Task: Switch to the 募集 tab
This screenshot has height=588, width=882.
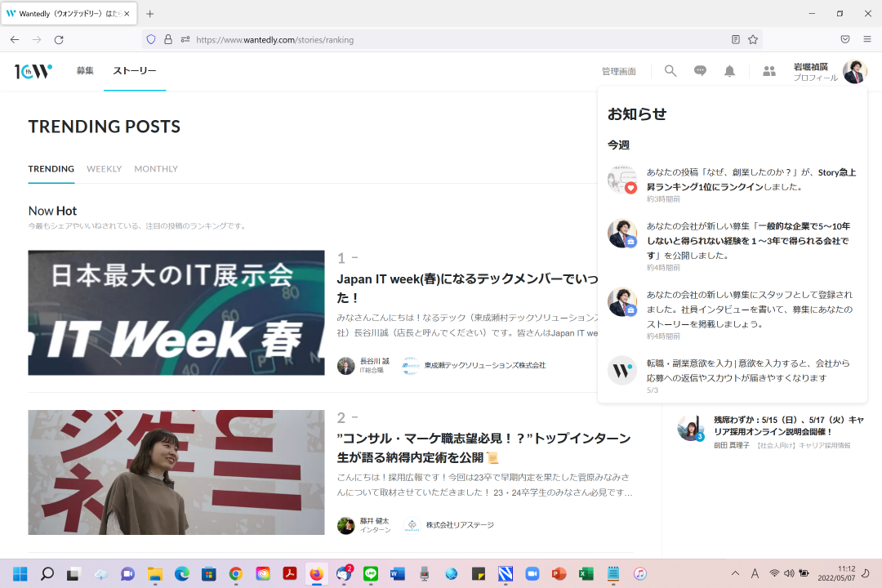Action: coord(84,70)
